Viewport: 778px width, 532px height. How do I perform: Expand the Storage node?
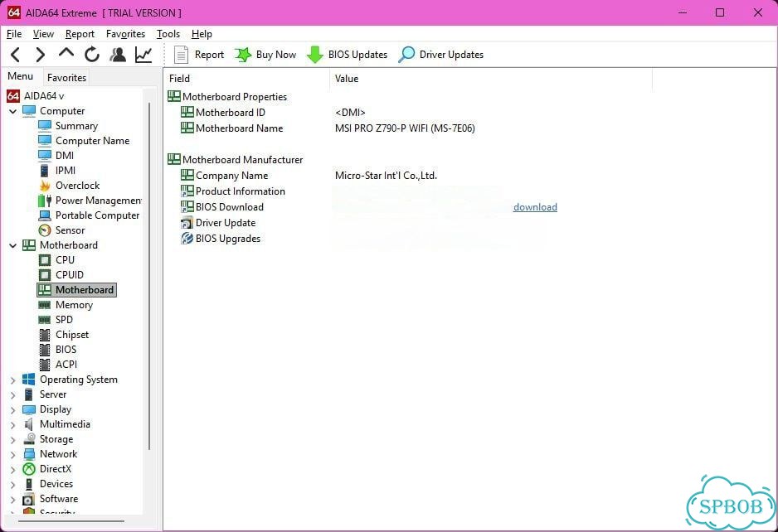point(13,440)
